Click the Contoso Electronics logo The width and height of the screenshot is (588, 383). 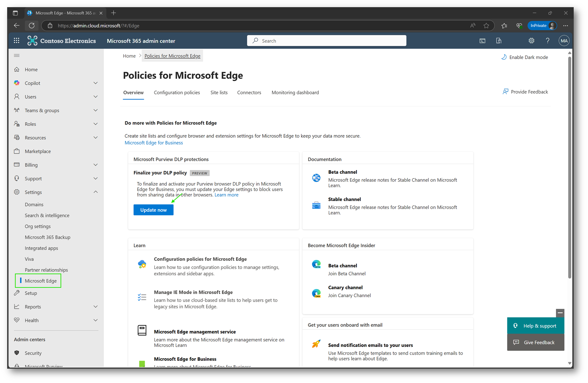pos(62,41)
